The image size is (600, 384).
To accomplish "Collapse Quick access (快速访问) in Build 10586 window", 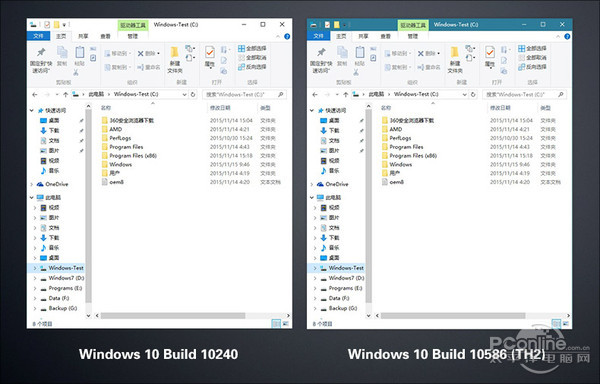I will pyautogui.click(x=312, y=111).
